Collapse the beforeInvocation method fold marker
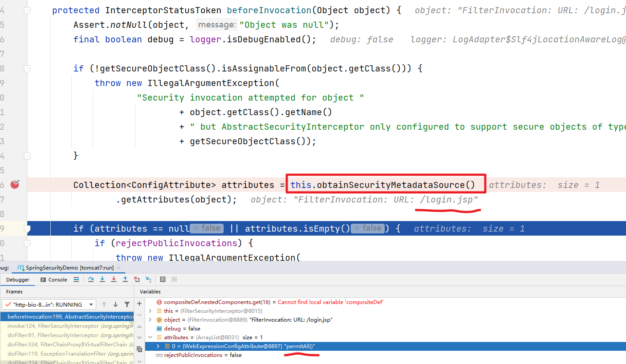626x364 pixels. pyautogui.click(x=27, y=10)
